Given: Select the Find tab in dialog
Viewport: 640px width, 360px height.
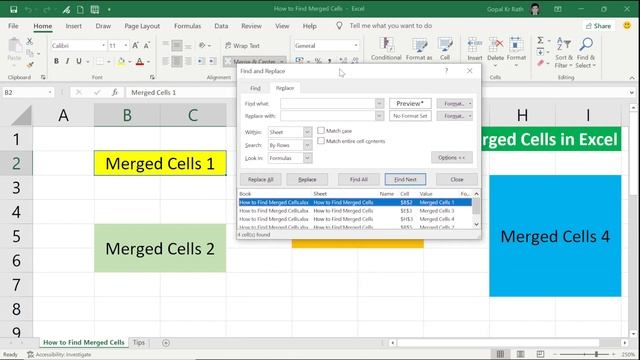Looking at the screenshot, I should (255, 88).
